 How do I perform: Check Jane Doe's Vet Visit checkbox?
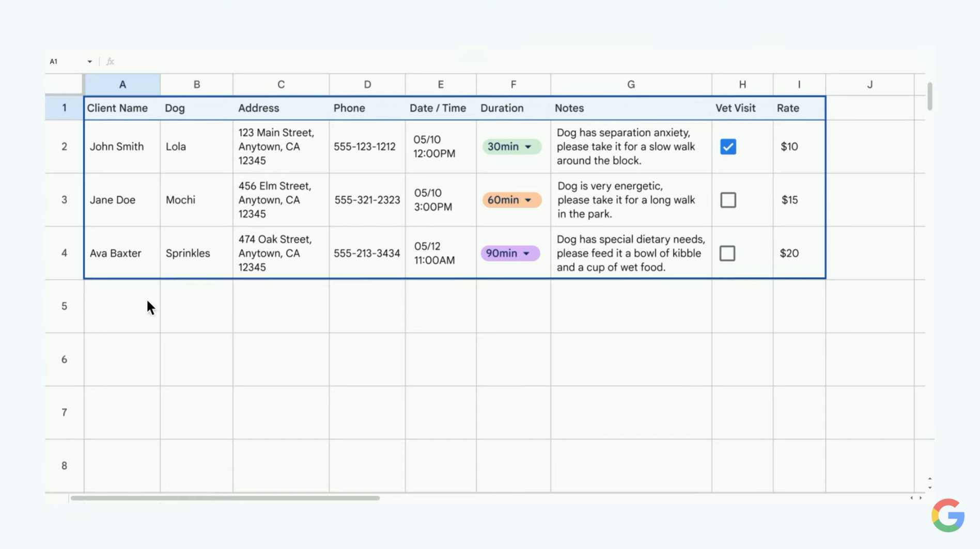coord(728,200)
